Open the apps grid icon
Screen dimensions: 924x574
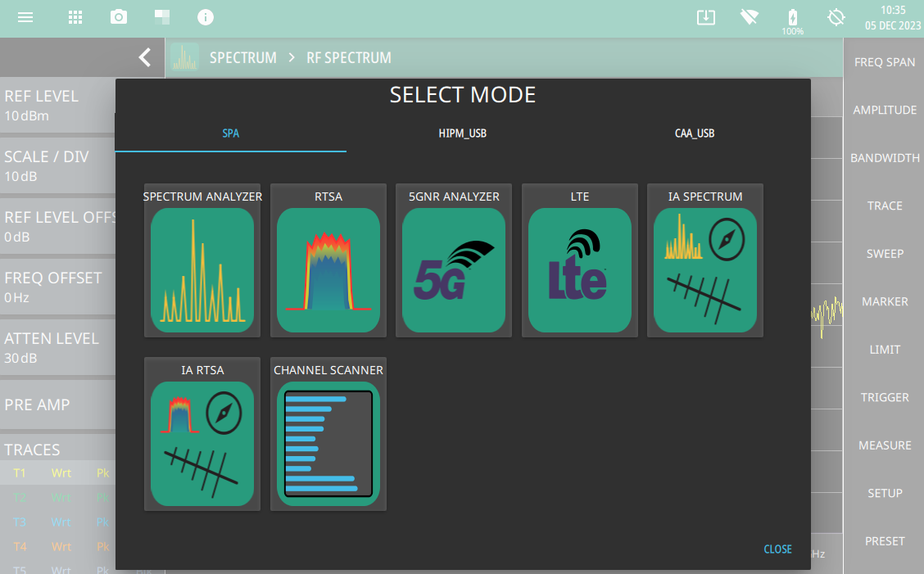pyautogui.click(x=75, y=17)
